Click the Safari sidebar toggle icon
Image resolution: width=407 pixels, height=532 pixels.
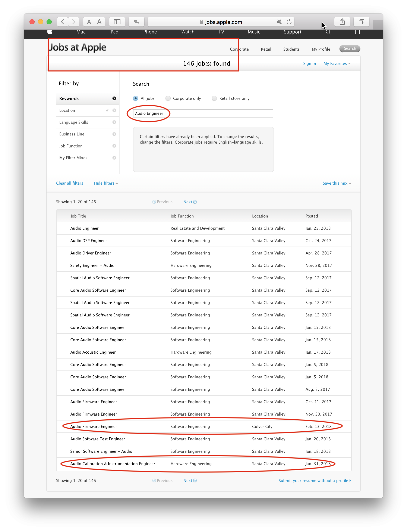click(117, 22)
